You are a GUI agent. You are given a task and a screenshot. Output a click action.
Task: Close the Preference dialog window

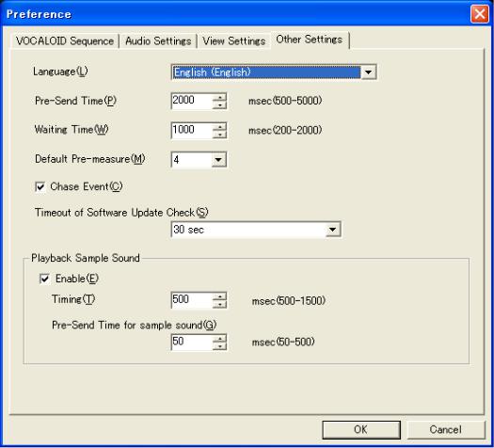pyautogui.click(x=480, y=14)
